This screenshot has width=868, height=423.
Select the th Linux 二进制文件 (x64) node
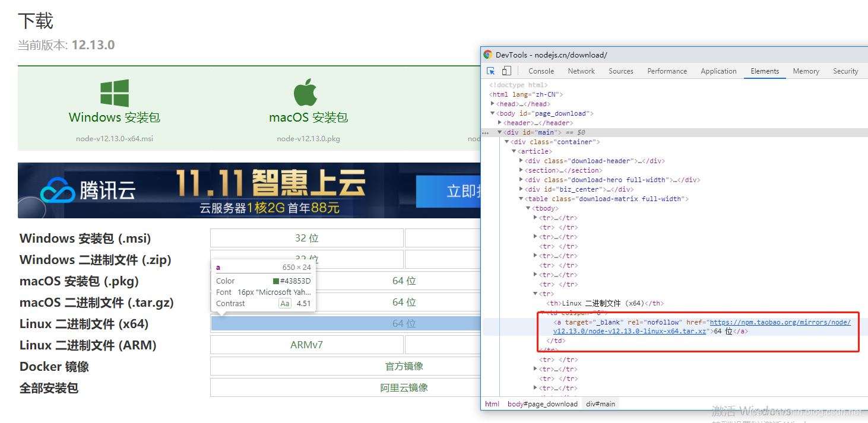pos(605,303)
